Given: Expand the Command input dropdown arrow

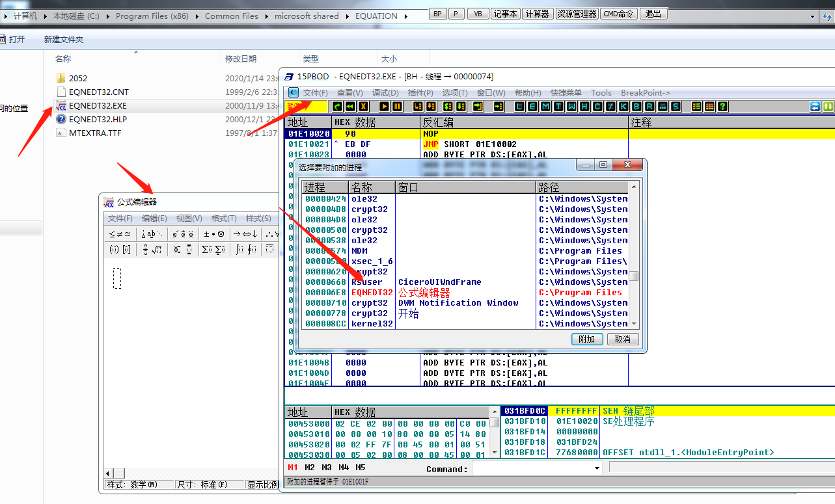Looking at the screenshot, I should (x=597, y=468).
